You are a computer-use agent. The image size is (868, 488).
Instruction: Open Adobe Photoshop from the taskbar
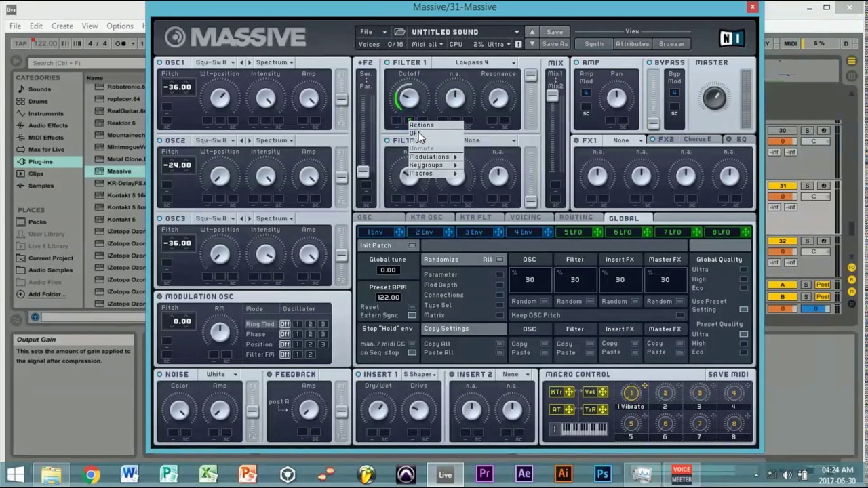pyautogui.click(x=602, y=474)
